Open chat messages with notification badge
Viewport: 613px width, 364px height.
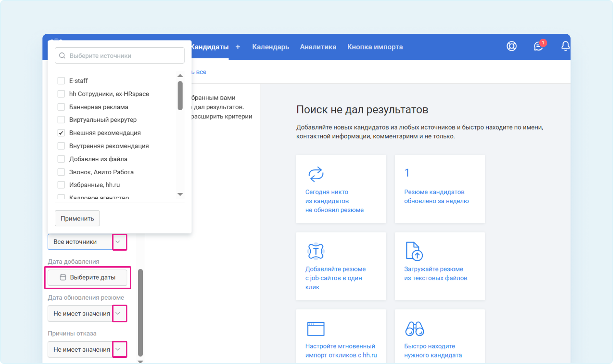[x=538, y=46]
